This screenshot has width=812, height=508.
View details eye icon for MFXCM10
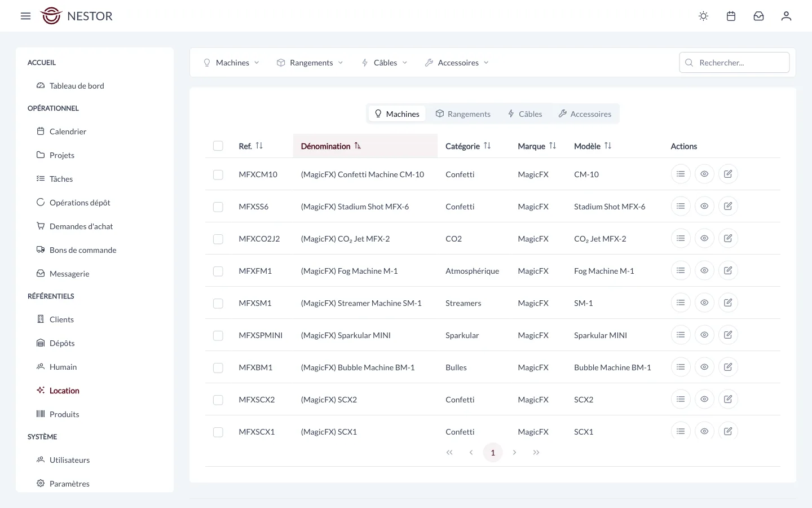click(x=704, y=174)
